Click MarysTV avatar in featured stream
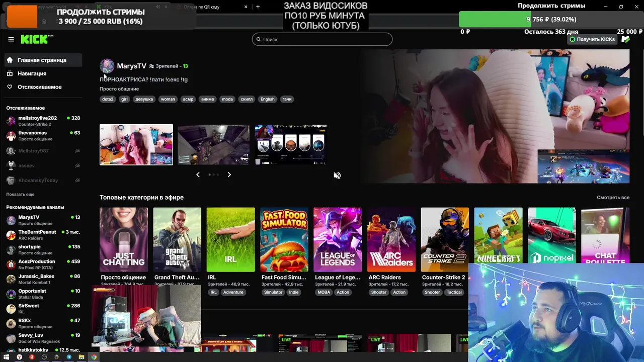The height and width of the screenshot is (362, 644). tap(107, 66)
